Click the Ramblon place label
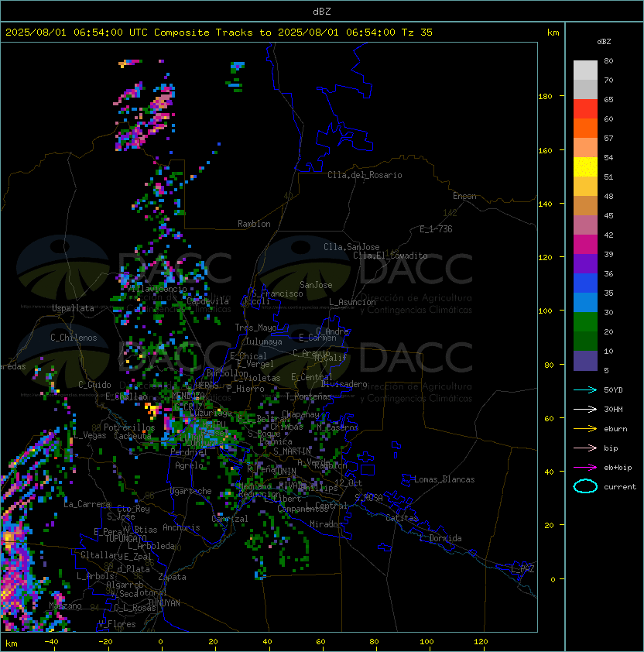 254,224
